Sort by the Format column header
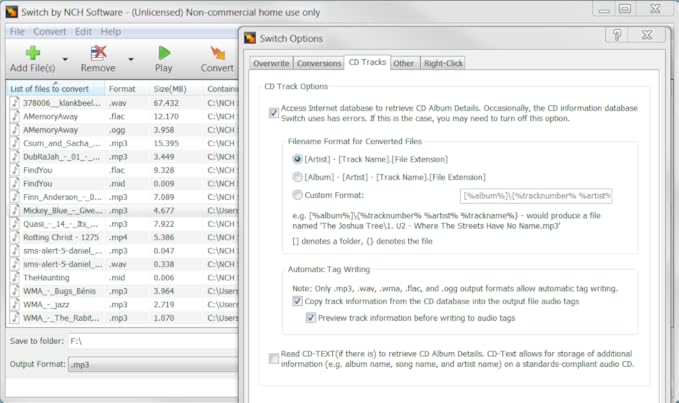The image size is (679, 403). click(x=127, y=89)
